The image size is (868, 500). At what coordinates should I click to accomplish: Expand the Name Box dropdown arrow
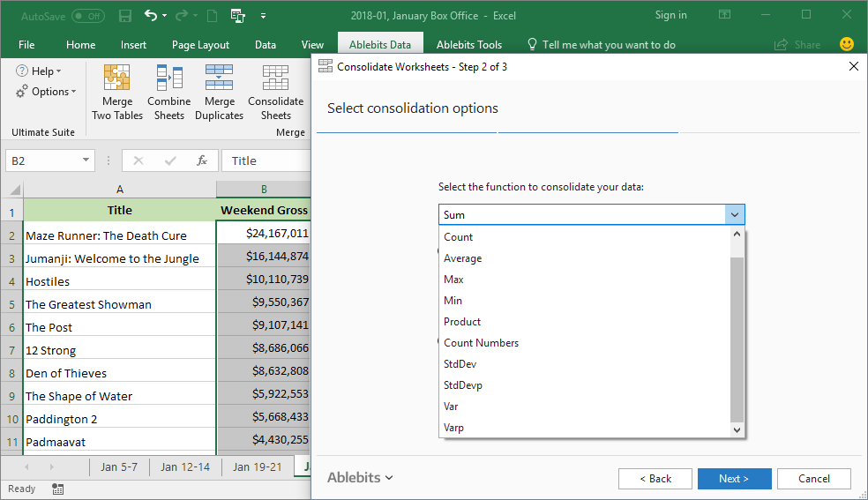click(x=86, y=160)
